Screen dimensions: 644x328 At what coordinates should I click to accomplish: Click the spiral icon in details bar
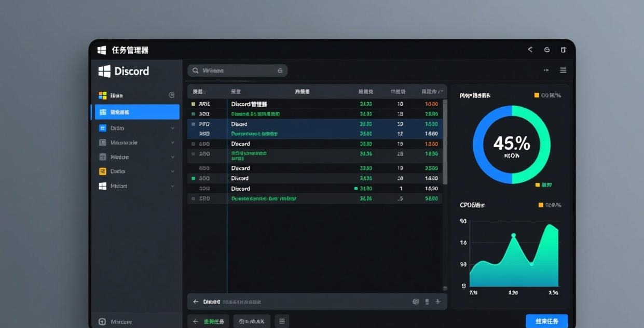(x=416, y=302)
